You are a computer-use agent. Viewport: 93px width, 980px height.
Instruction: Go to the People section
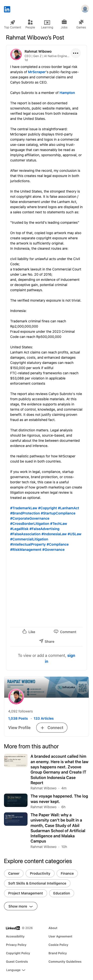[30, 24]
